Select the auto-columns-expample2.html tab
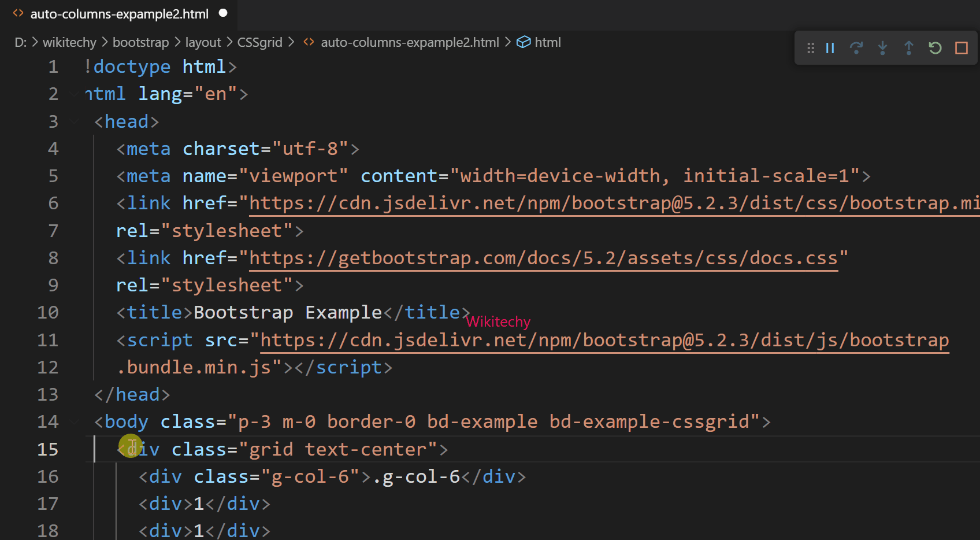980x540 pixels. pos(118,13)
